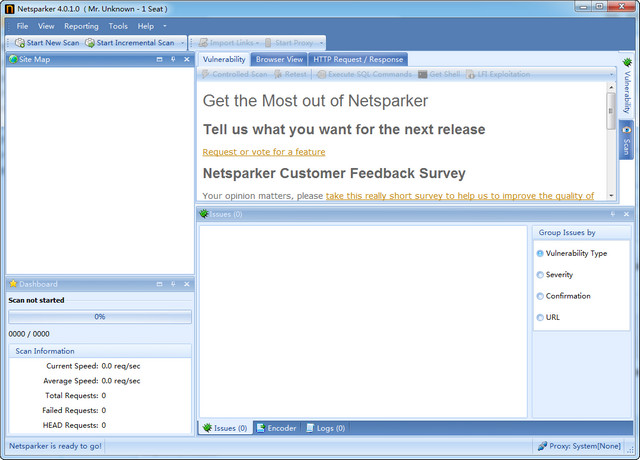Select Confirmation grouping option
640x460 pixels.
[541, 296]
